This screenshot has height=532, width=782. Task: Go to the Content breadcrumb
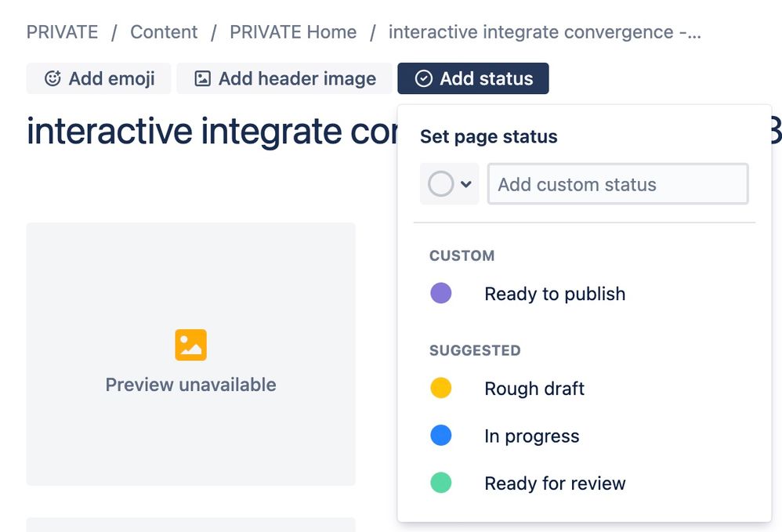coord(164,32)
